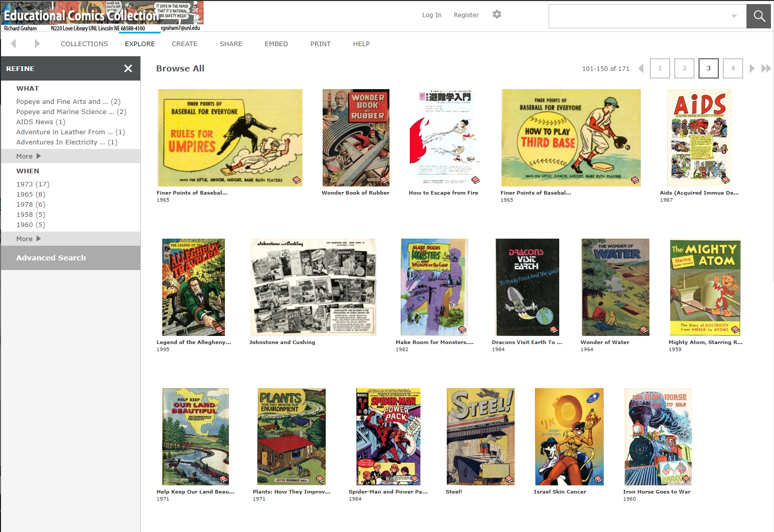Go forward with the right arrow icon
Viewport: 774px width, 532px height.
click(37, 44)
